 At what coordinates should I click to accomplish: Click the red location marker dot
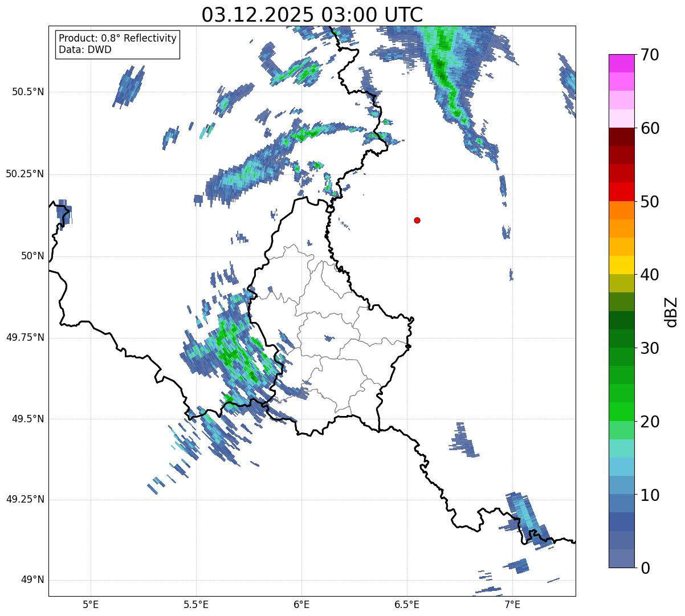point(417,220)
